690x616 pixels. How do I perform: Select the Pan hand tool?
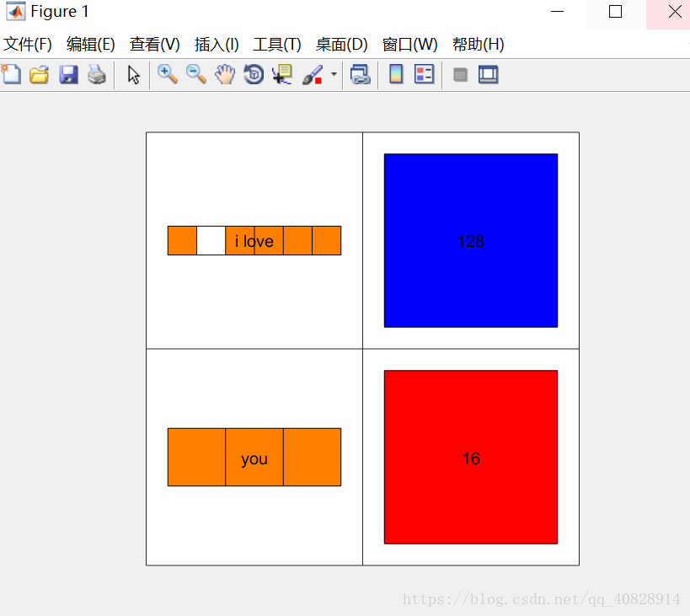click(225, 74)
